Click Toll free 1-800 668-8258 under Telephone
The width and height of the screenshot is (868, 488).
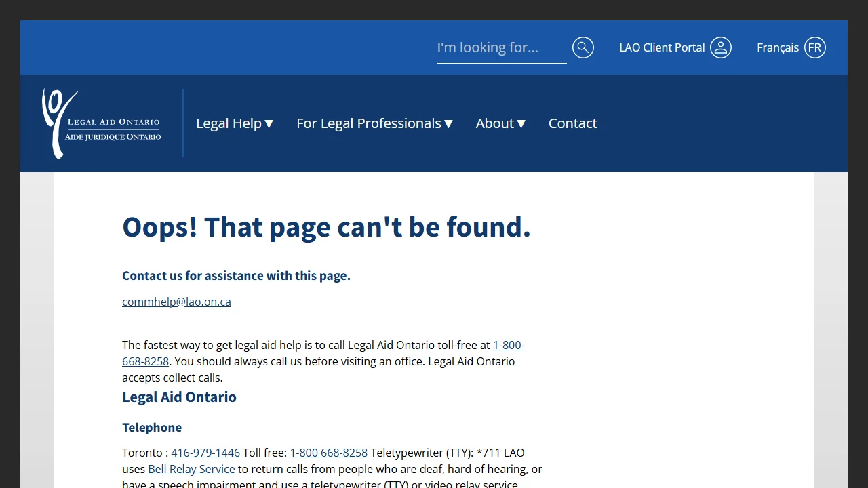(328, 453)
